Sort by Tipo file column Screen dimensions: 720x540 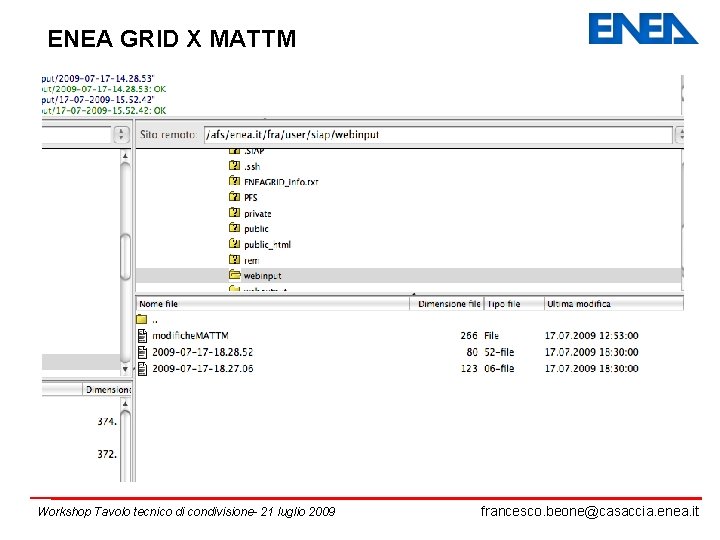click(x=514, y=304)
